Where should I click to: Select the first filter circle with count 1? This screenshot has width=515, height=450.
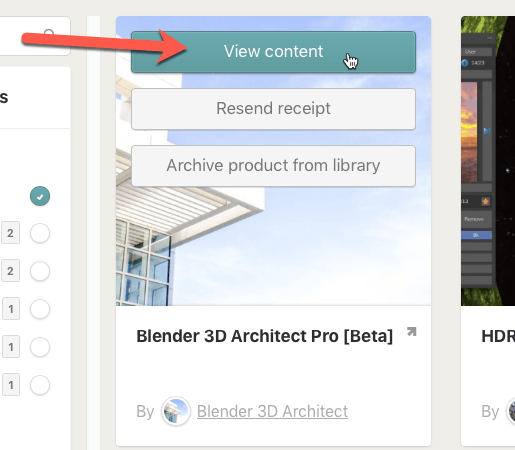point(40,309)
